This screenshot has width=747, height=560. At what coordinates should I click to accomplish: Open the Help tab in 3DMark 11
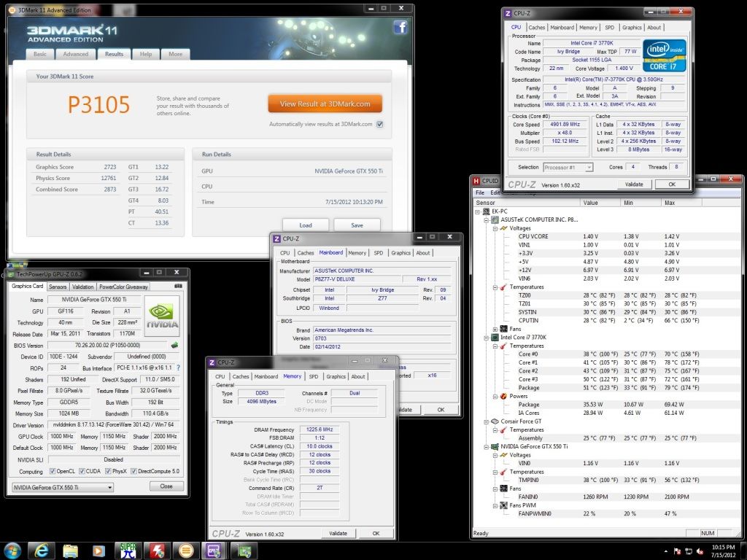tap(146, 54)
